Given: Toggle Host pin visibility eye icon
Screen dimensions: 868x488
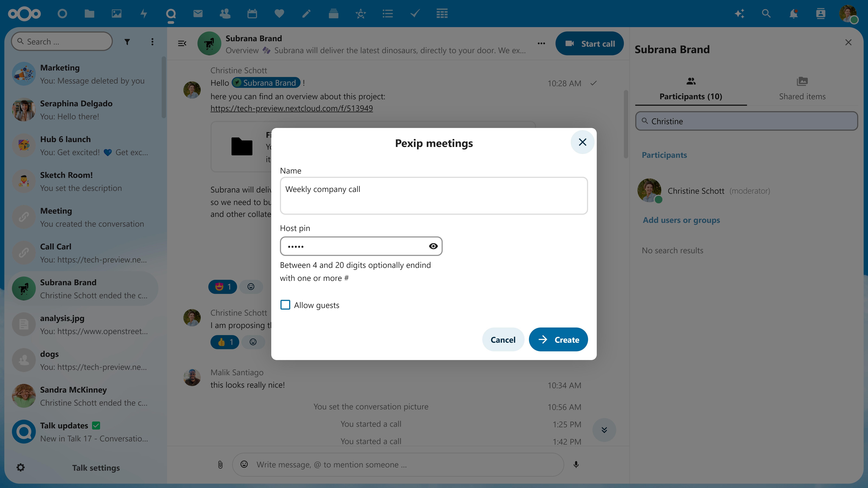Looking at the screenshot, I should [433, 246].
